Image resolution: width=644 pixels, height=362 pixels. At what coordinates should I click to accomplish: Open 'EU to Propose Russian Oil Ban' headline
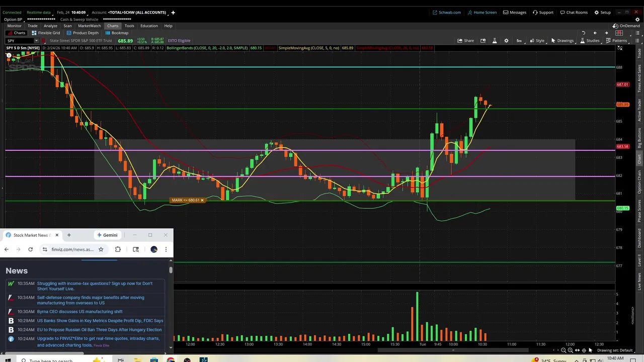(100, 330)
